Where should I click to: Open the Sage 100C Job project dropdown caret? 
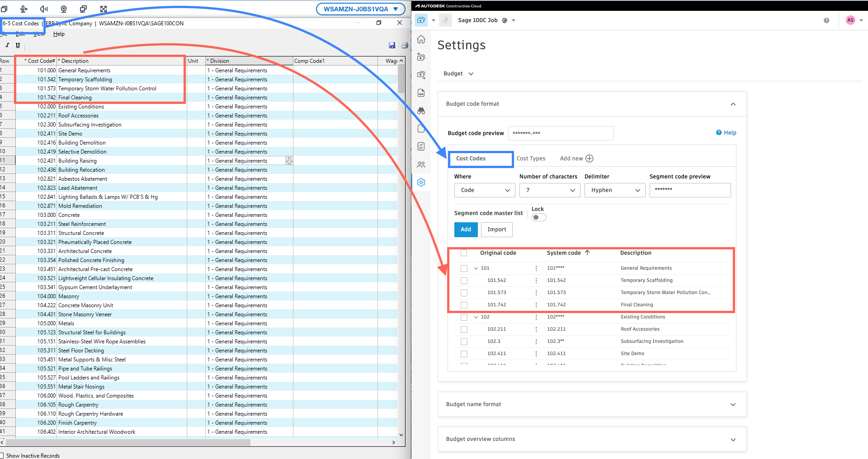(x=514, y=20)
